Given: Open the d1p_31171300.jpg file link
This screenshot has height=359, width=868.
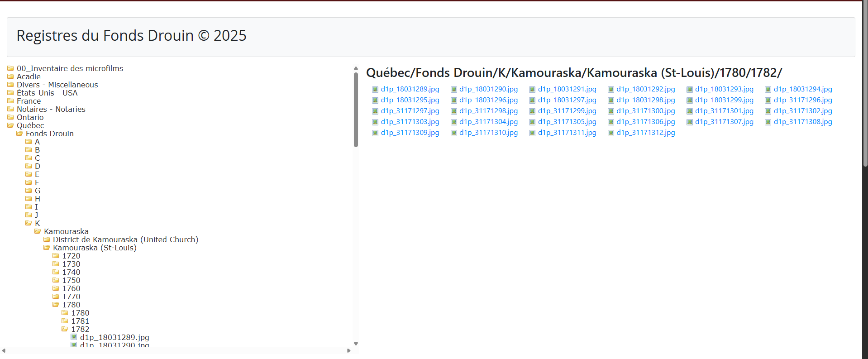Looking at the screenshot, I should (645, 111).
